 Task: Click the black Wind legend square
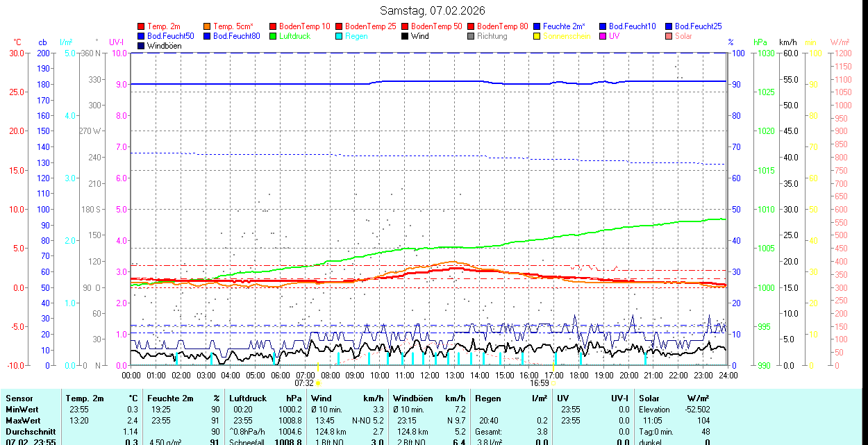pyautogui.click(x=404, y=36)
